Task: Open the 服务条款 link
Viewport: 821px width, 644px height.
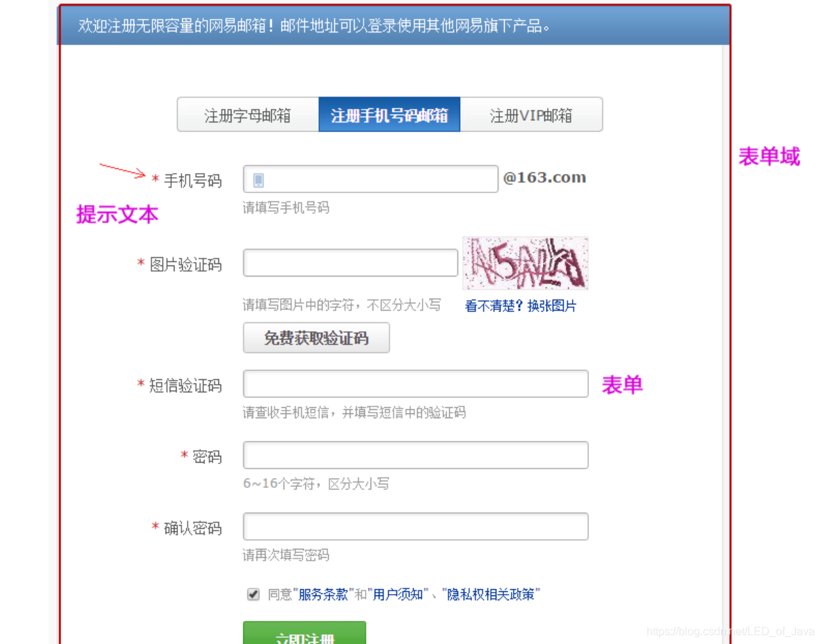Action: (323, 594)
